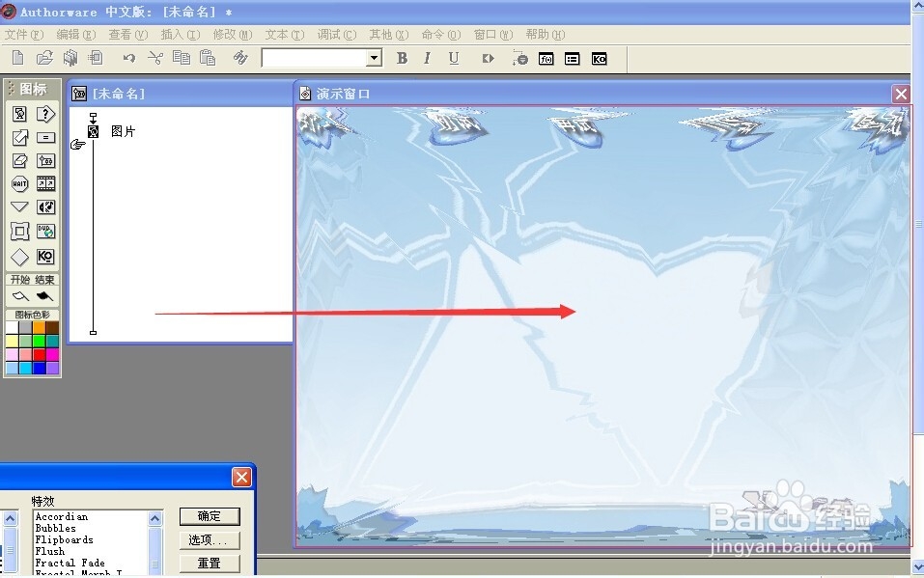
Task: Select the Navigate triangle icon
Action: point(19,206)
